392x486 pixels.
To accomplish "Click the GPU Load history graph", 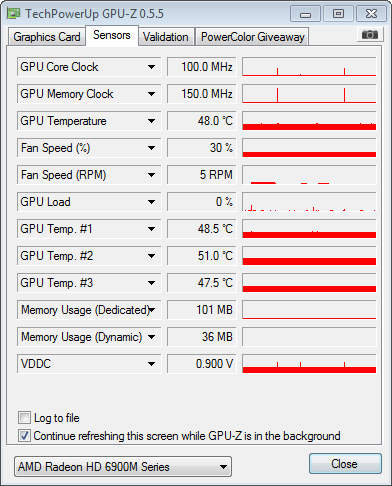I will (x=309, y=202).
